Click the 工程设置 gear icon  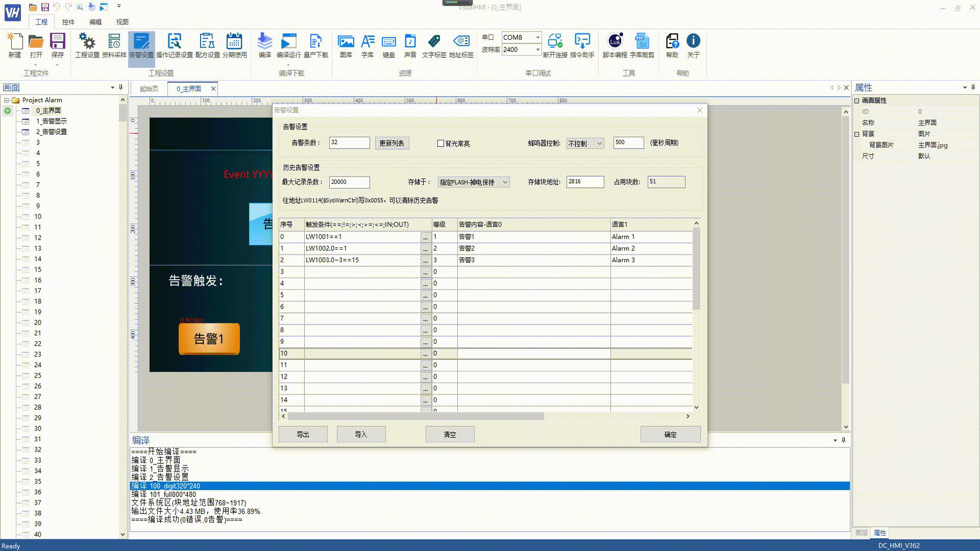pyautogui.click(x=87, y=42)
